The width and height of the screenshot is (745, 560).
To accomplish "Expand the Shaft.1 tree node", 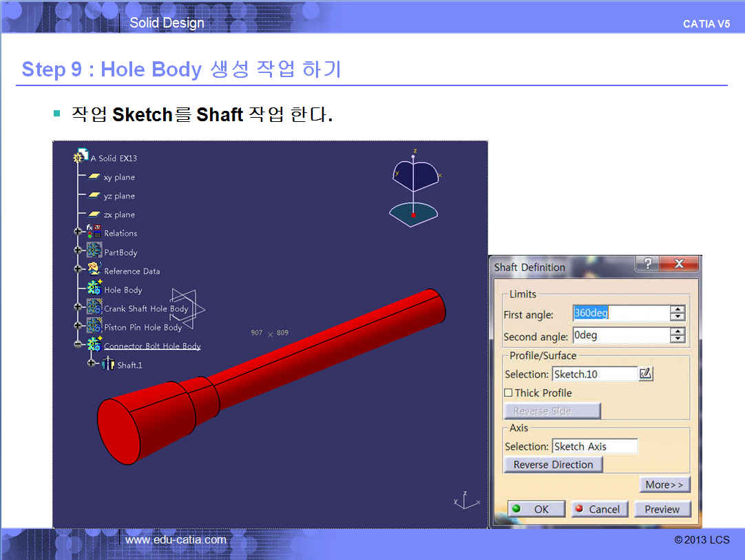I will point(92,364).
